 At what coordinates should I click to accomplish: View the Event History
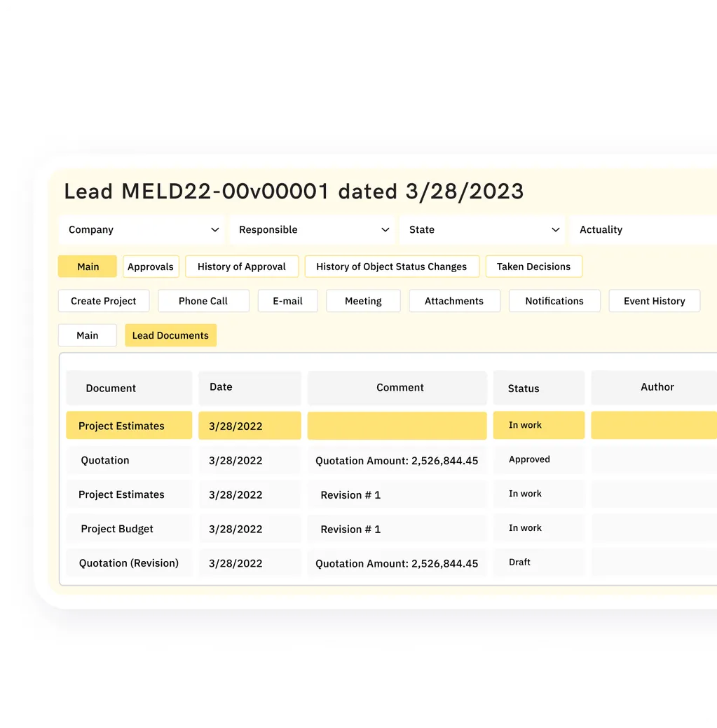[x=655, y=301]
